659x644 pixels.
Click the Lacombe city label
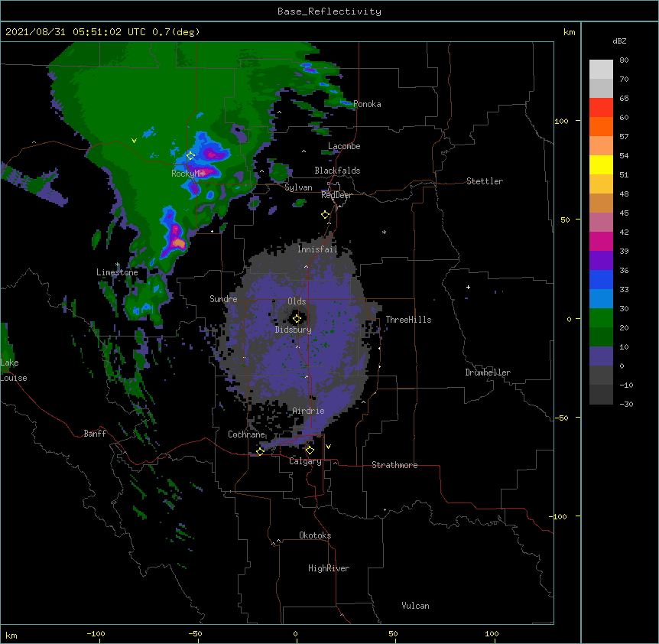click(344, 146)
